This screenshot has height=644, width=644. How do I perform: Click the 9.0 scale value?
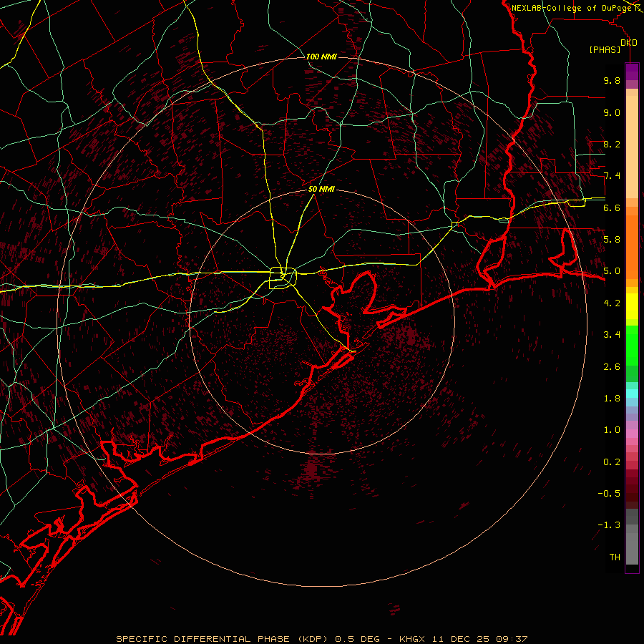click(612, 112)
